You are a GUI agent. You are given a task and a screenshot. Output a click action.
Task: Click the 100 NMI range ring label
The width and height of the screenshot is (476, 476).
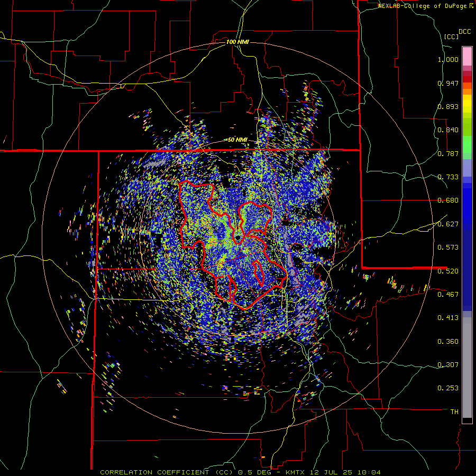point(237,42)
